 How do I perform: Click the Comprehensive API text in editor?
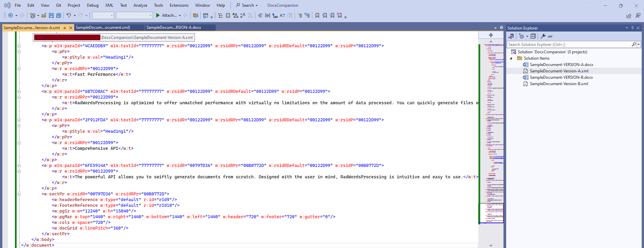tap(96, 148)
